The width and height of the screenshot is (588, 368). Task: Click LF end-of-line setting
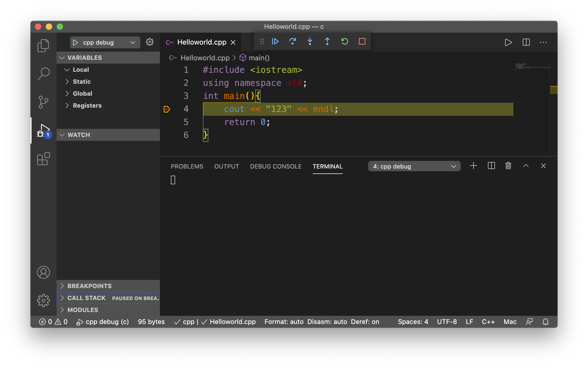[x=469, y=322]
